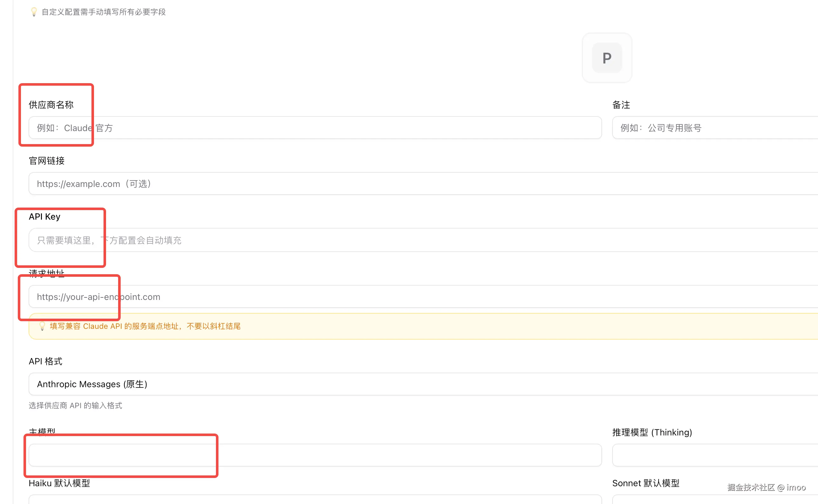Focus the 供应商名称 input field
The width and height of the screenshot is (818, 504).
coord(315,128)
